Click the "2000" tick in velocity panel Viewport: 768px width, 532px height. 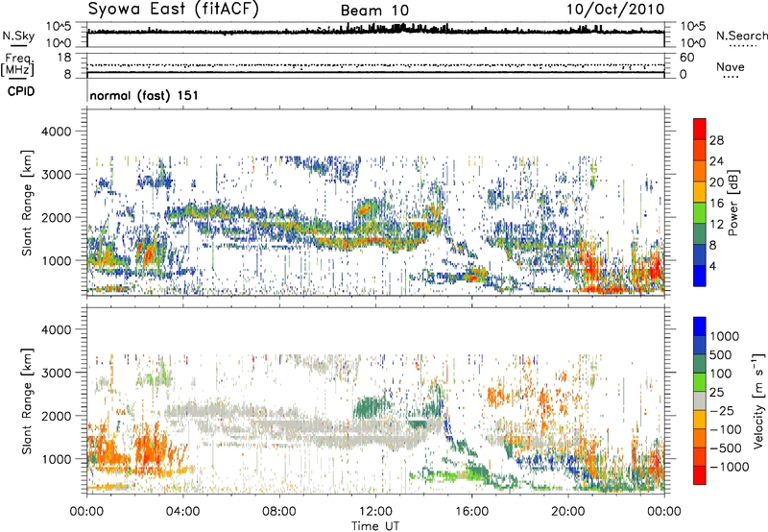coord(56,416)
